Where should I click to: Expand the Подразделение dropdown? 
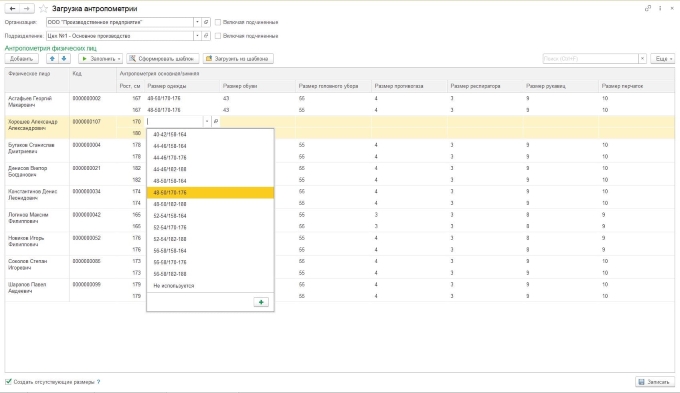tap(197, 36)
